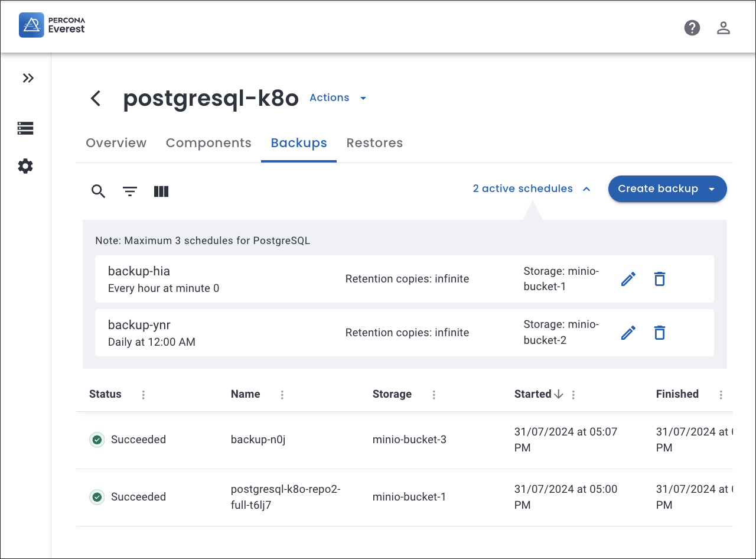
Task: Open the Restores tab
Action: tap(374, 143)
